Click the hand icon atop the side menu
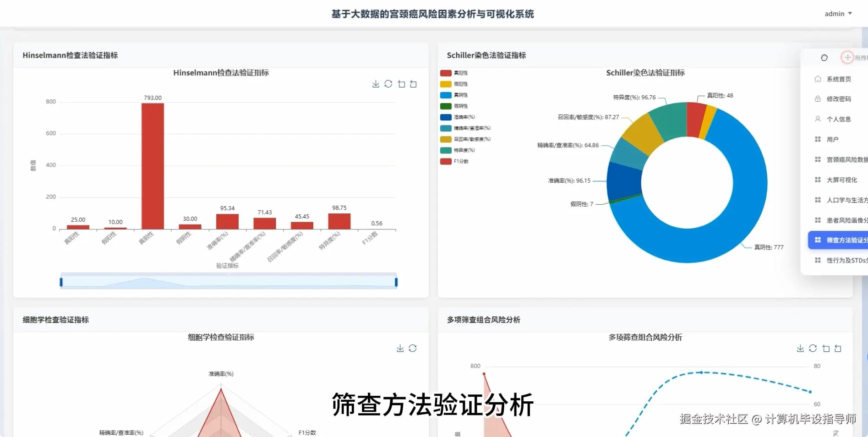Image resolution: width=868 pixels, height=437 pixels. point(824,57)
